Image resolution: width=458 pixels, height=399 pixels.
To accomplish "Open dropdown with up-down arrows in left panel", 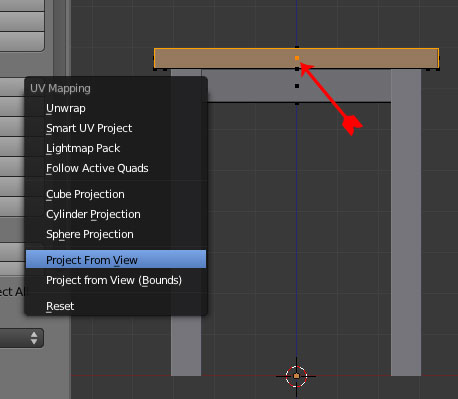I will 22,338.
